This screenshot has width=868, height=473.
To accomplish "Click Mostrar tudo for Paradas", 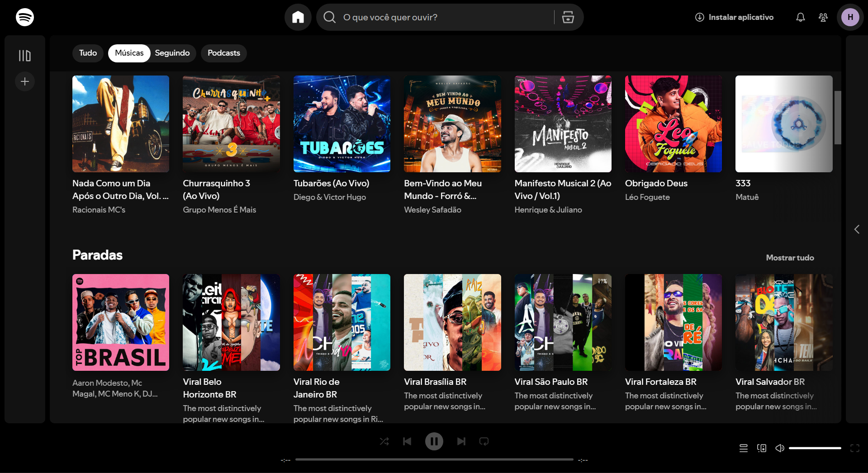I will coord(790,258).
